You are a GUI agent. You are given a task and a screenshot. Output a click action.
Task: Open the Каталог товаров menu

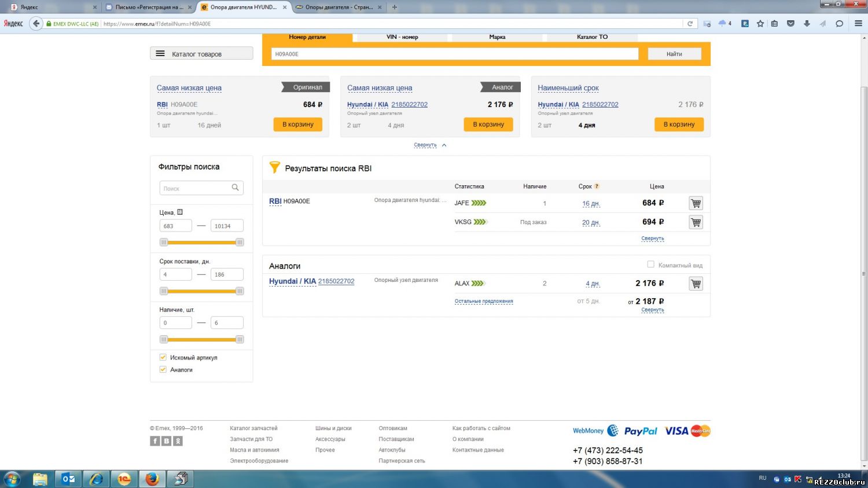[201, 53]
